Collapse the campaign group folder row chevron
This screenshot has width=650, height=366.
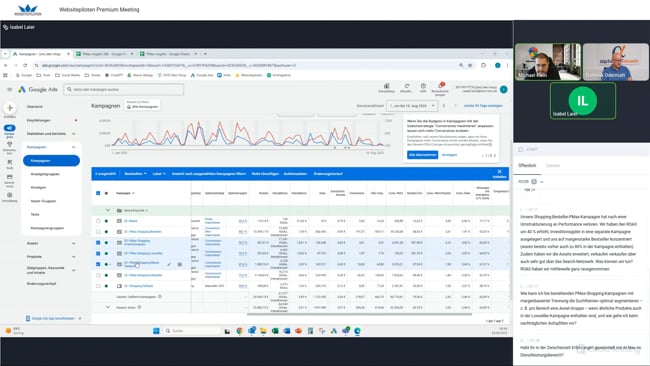pyautogui.click(x=108, y=210)
